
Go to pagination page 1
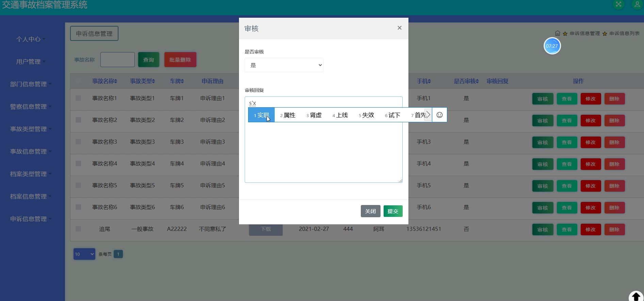pos(118,254)
